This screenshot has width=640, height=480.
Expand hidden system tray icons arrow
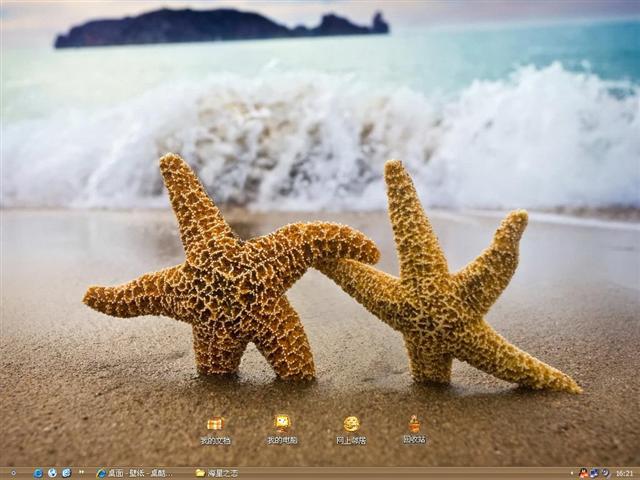[572, 473]
